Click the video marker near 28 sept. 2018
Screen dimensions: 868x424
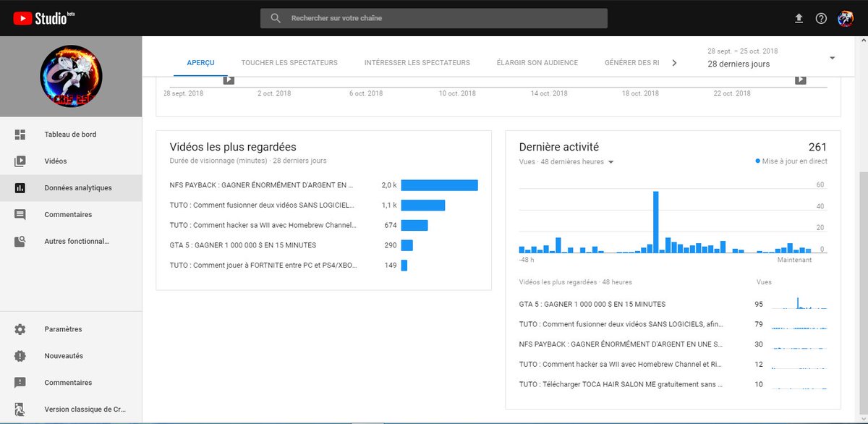pyautogui.click(x=229, y=80)
